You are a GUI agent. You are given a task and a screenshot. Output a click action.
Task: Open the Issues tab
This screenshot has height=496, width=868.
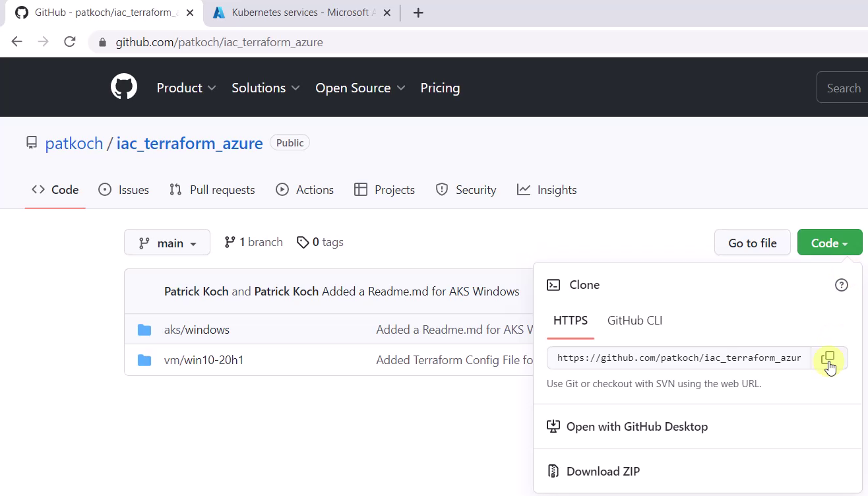point(123,190)
